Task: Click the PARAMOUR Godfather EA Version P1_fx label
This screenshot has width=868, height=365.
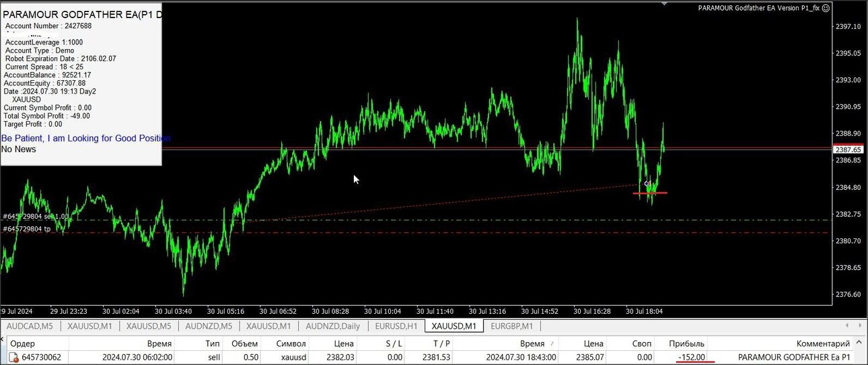Action: pos(759,8)
